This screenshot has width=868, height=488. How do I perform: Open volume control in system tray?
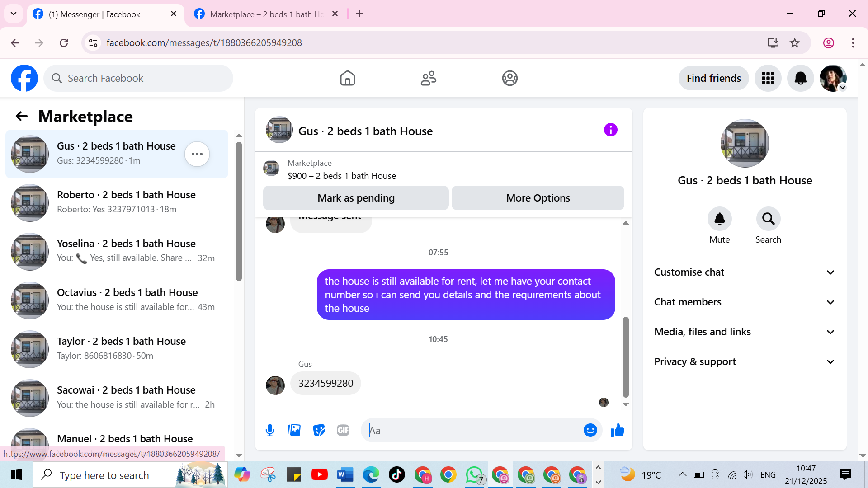[747, 474]
